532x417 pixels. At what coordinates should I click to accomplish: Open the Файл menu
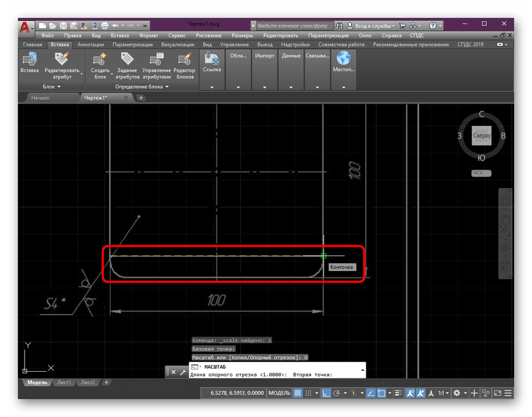(48, 35)
